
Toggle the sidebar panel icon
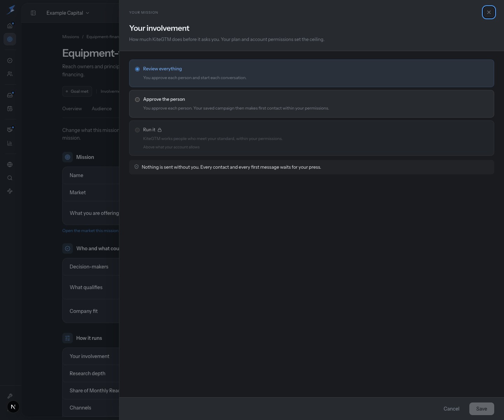33,13
